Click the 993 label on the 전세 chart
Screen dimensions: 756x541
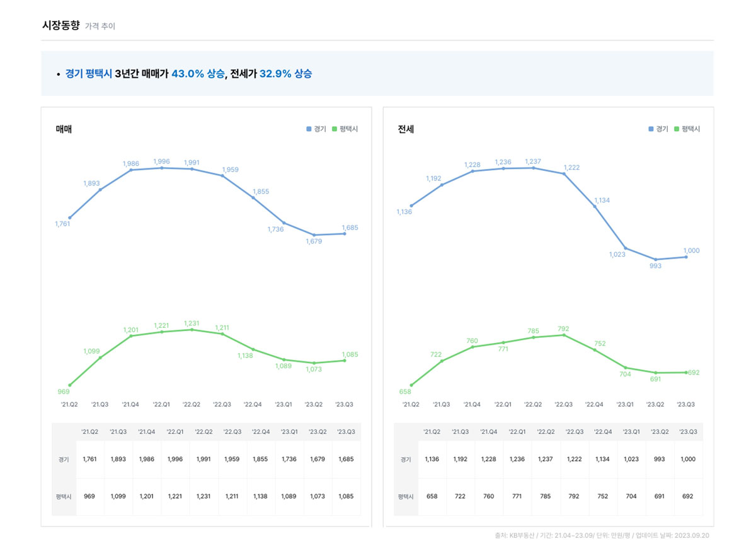[x=655, y=265]
